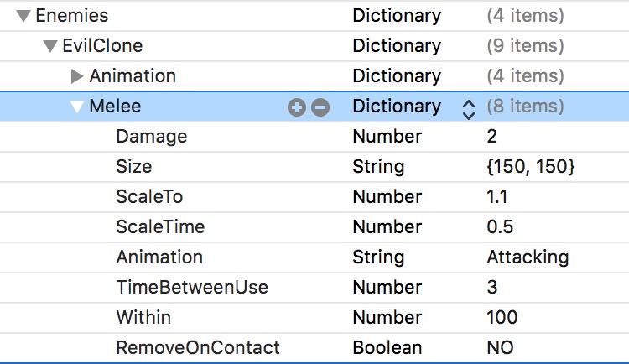Click the Attacking string value

528,257
